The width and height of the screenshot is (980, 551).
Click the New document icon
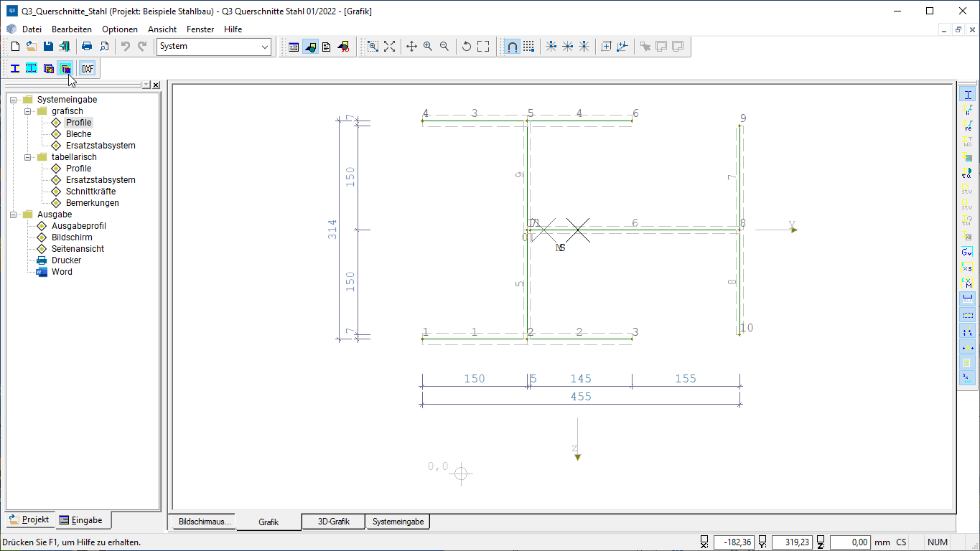coord(15,46)
